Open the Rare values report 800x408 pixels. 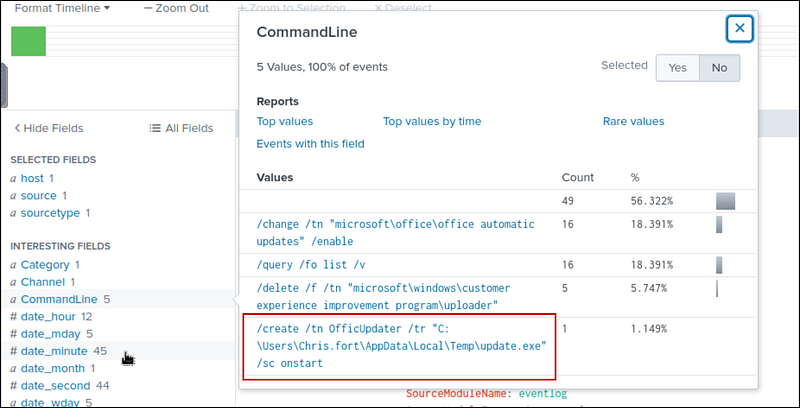tap(633, 121)
